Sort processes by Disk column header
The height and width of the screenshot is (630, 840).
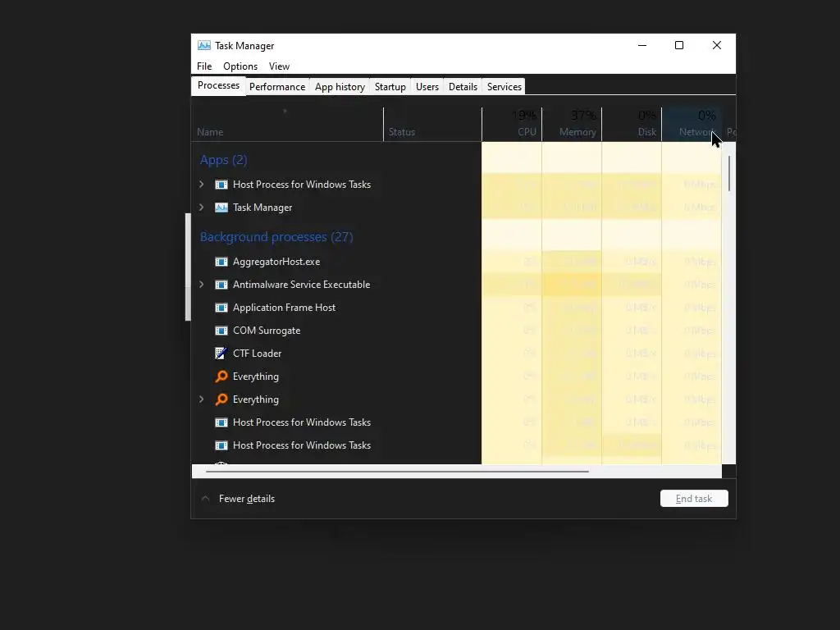(x=632, y=125)
